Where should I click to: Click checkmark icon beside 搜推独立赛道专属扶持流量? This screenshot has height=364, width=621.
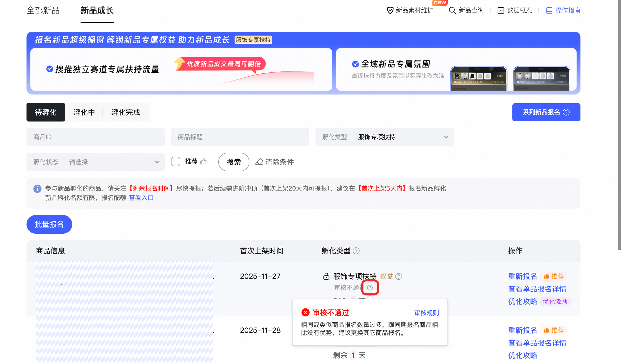tap(50, 69)
